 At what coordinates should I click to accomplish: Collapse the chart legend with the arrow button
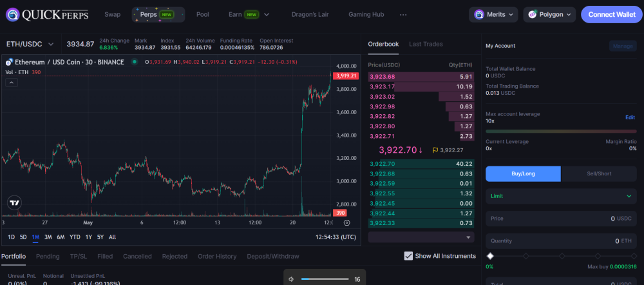pos(11,83)
